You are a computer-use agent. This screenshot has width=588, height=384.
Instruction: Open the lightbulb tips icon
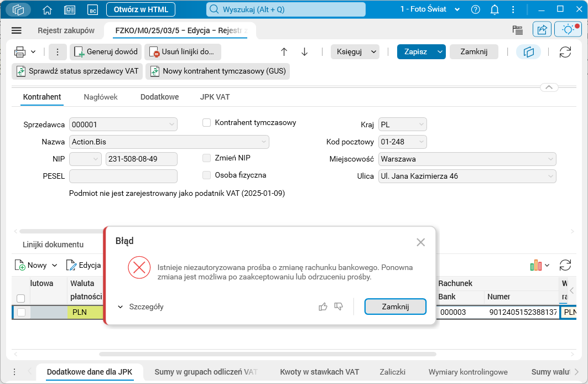click(568, 29)
